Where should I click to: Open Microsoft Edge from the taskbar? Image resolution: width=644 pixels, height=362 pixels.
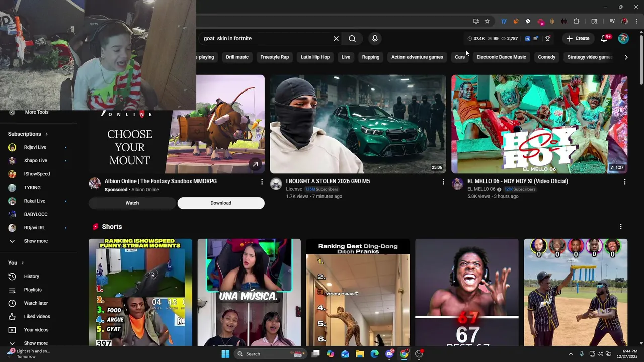click(x=374, y=354)
